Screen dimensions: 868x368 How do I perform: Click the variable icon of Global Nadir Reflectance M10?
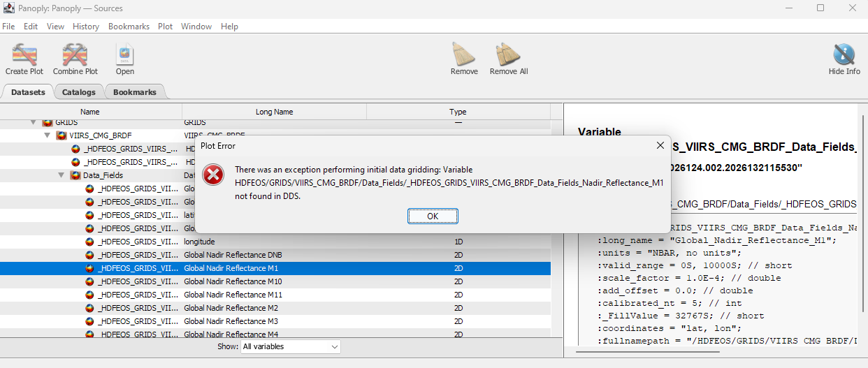tap(89, 281)
